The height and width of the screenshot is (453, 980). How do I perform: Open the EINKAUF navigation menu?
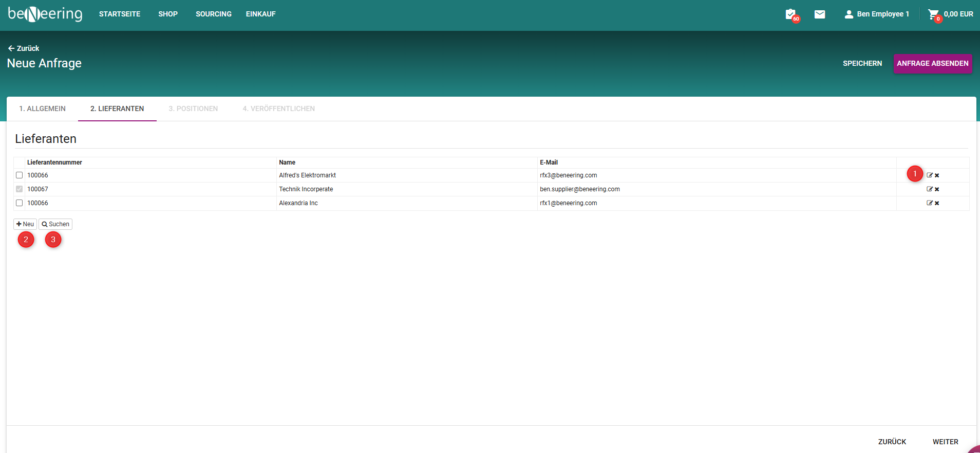pyautogui.click(x=260, y=14)
